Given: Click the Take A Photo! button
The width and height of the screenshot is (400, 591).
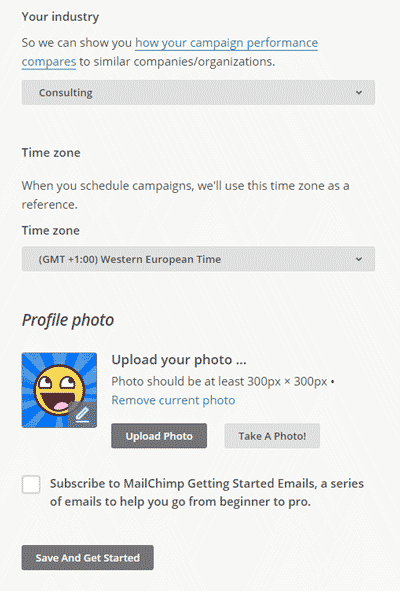Looking at the screenshot, I should (x=272, y=436).
